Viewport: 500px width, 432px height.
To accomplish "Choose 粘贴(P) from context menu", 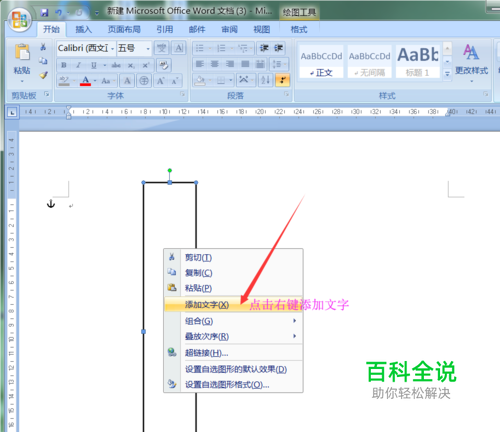I will 233,288.
